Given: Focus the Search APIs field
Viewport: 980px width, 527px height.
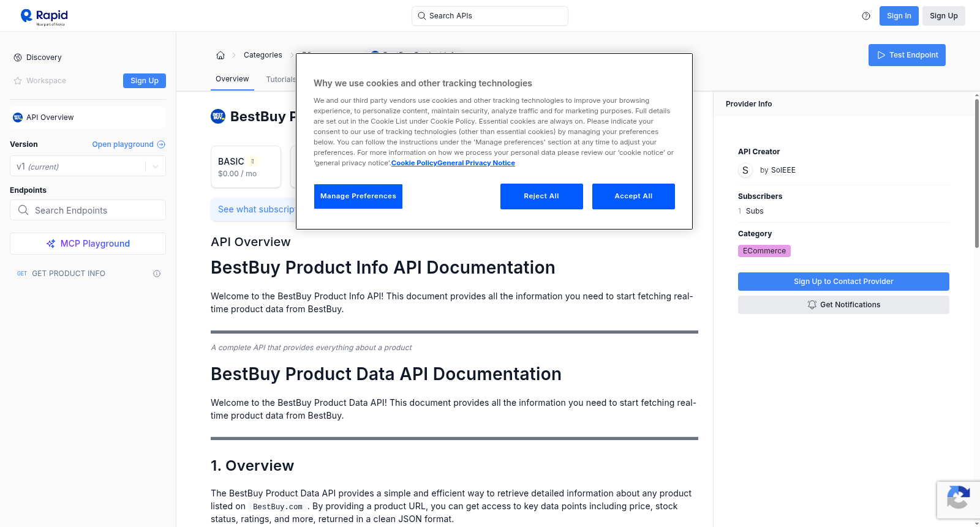Looking at the screenshot, I should (490, 16).
